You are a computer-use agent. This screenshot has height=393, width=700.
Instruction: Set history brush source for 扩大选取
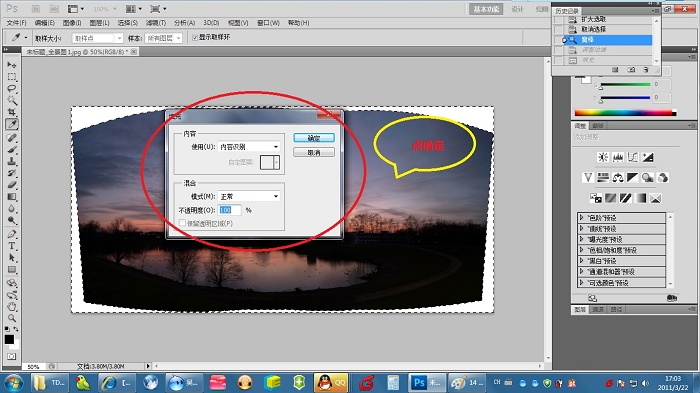coord(558,20)
